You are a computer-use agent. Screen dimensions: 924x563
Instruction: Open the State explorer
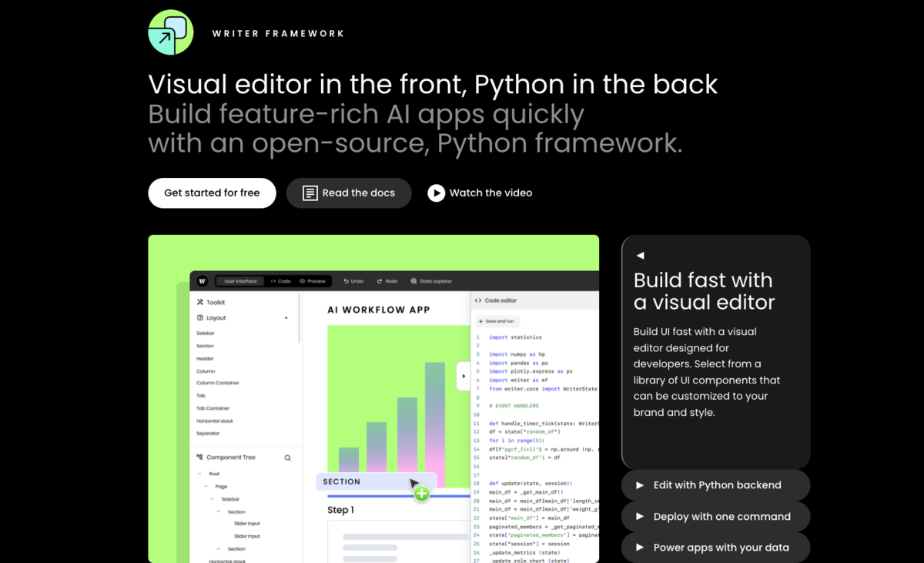(x=431, y=281)
